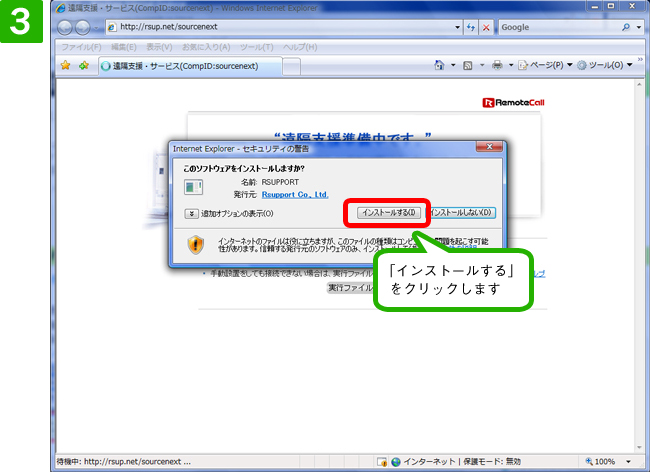The height and width of the screenshot is (472, 650).
Task: Expand 追加オプションの表示(O) options
Action: [229, 214]
